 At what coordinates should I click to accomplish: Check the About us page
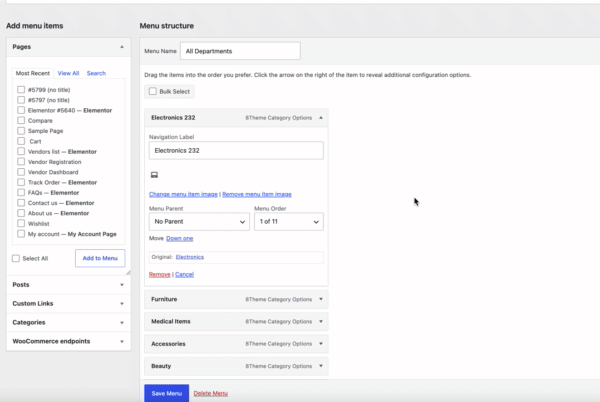(x=21, y=213)
